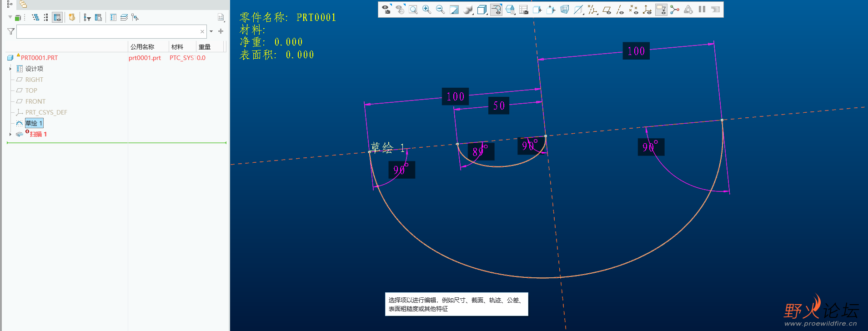Open the layer tree stack icon

coord(124,17)
